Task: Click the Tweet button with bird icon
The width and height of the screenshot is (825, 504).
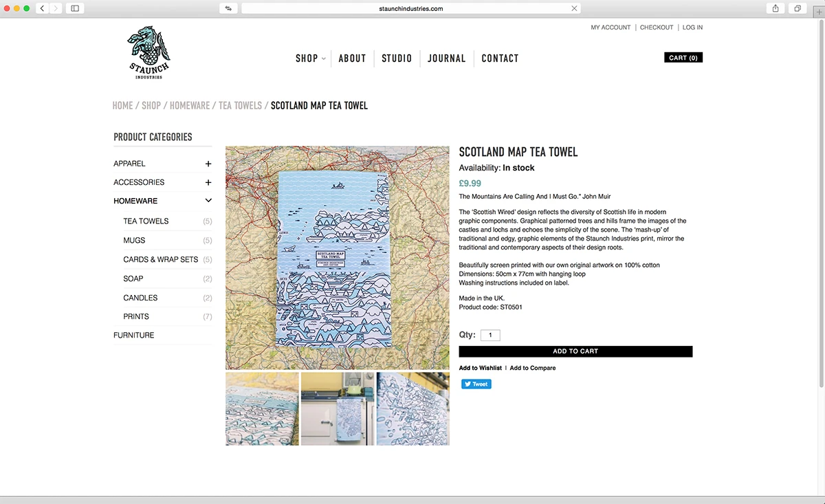Action: coord(476,384)
